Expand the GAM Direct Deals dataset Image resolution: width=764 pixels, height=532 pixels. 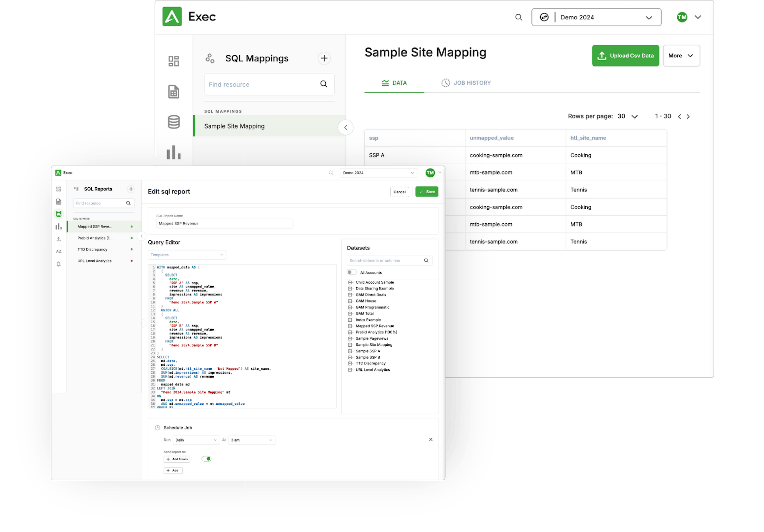350,295
